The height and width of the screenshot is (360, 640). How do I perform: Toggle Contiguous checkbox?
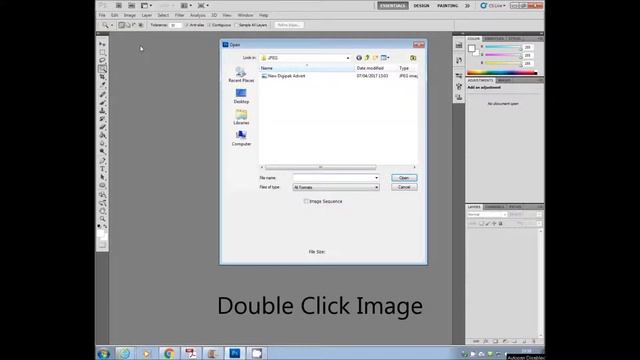tap(209, 25)
